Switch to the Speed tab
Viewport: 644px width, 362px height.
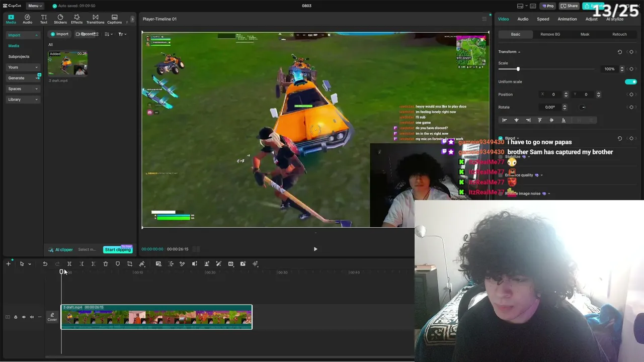(x=543, y=19)
